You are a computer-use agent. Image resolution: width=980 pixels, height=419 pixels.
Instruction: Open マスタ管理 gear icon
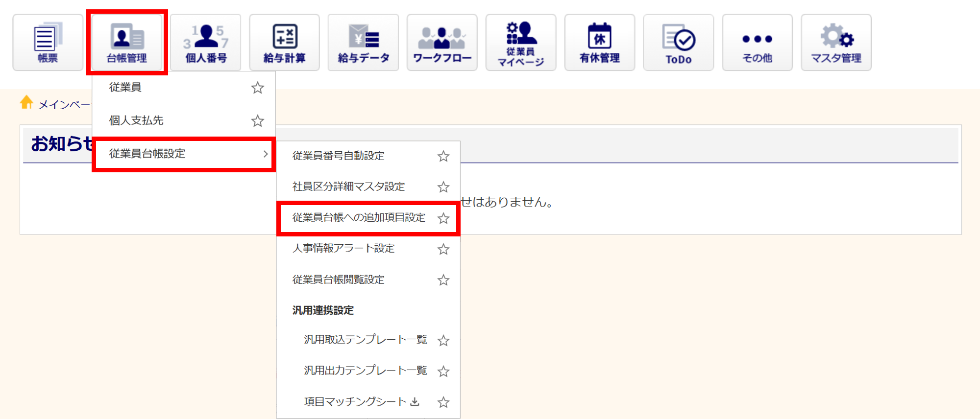click(x=836, y=43)
